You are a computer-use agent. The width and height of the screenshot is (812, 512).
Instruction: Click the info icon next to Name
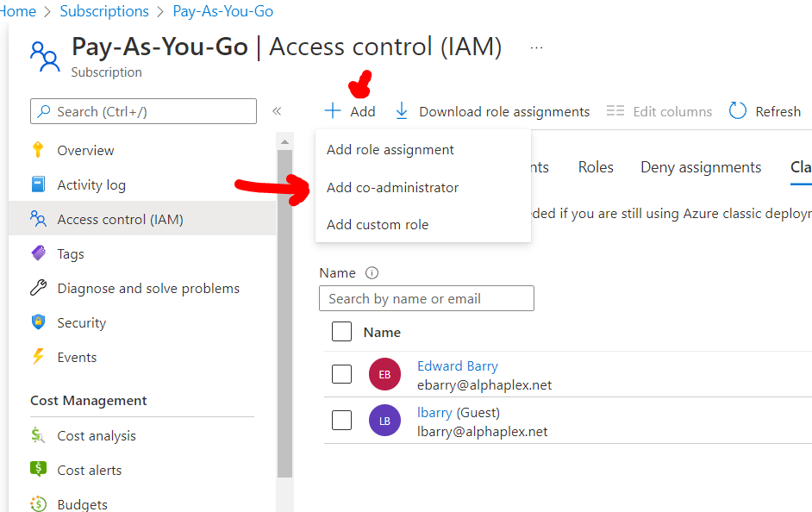pyautogui.click(x=372, y=273)
